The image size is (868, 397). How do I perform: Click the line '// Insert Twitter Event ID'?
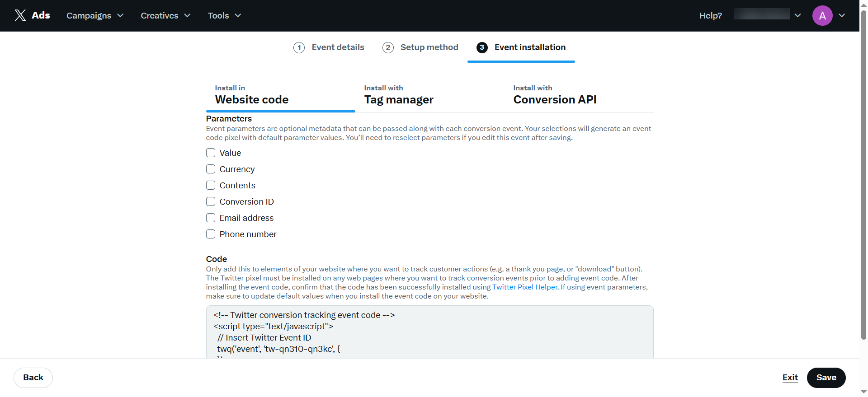pos(264,338)
